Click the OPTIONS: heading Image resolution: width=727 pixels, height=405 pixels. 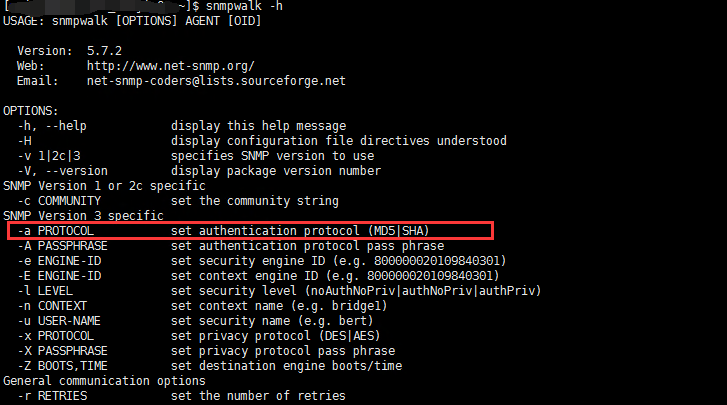pyautogui.click(x=31, y=110)
